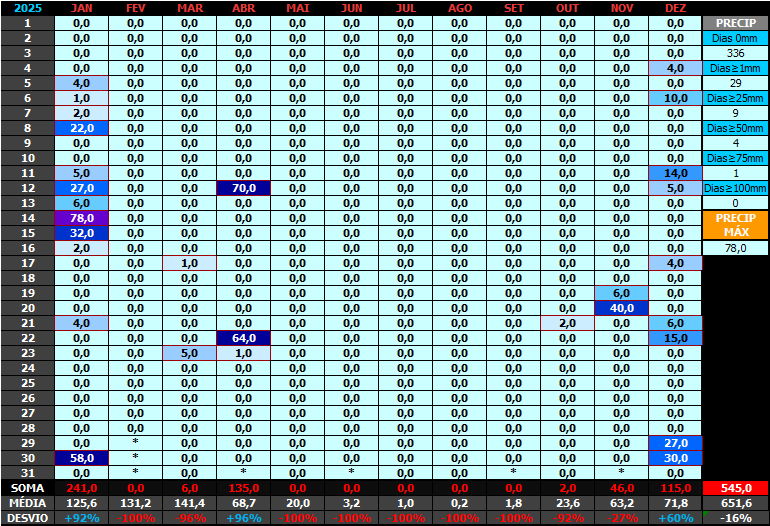Select the MÉDIA row label
Screen dimensions: 770x526
[x=27, y=503]
